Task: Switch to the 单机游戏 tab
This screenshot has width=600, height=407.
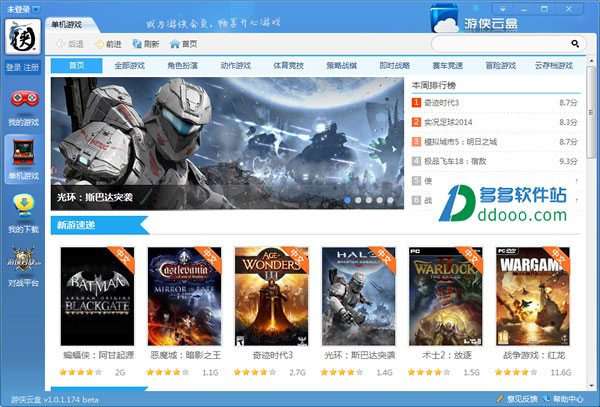Action: (x=67, y=24)
